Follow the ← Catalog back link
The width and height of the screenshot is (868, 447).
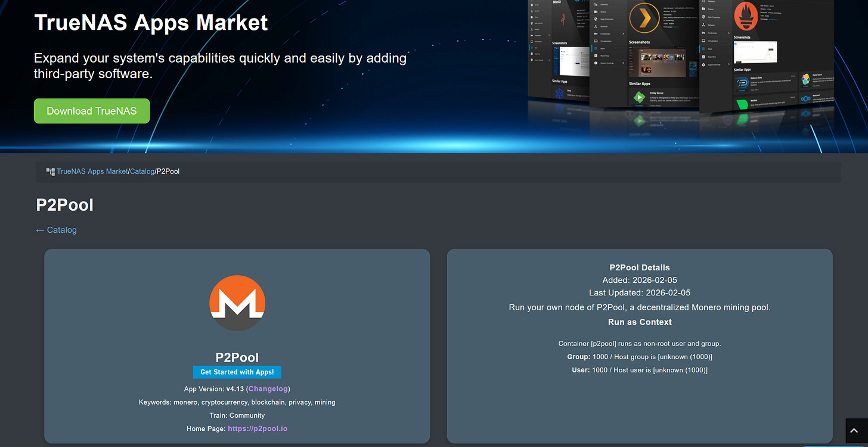pos(56,230)
